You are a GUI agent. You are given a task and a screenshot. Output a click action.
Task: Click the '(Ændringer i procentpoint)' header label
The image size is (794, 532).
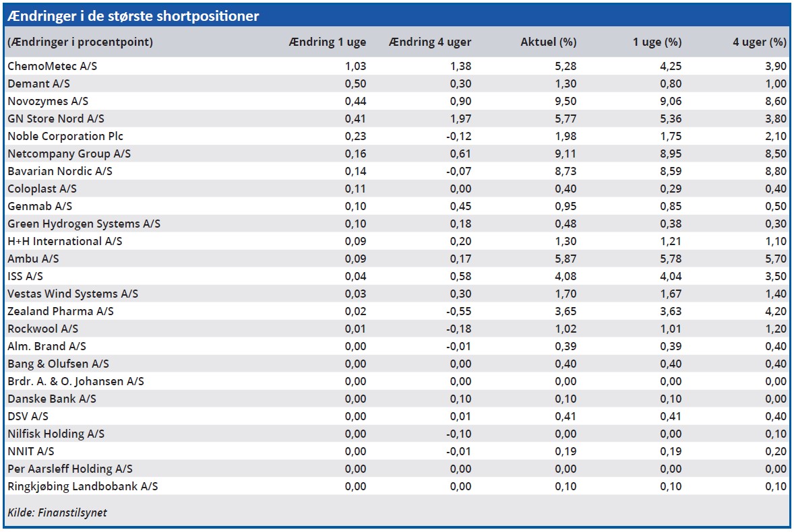pos(80,42)
